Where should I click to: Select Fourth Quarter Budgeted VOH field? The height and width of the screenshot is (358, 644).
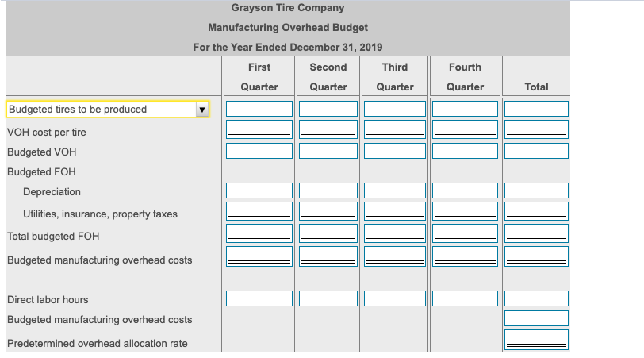point(465,151)
